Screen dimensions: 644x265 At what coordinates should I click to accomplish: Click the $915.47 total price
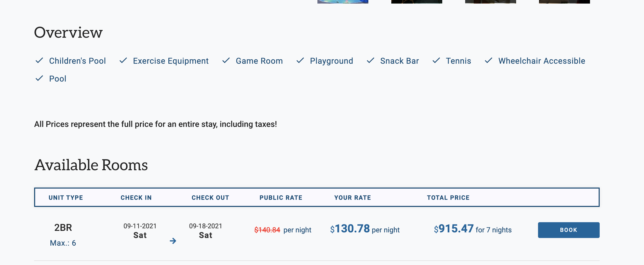[454, 229]
